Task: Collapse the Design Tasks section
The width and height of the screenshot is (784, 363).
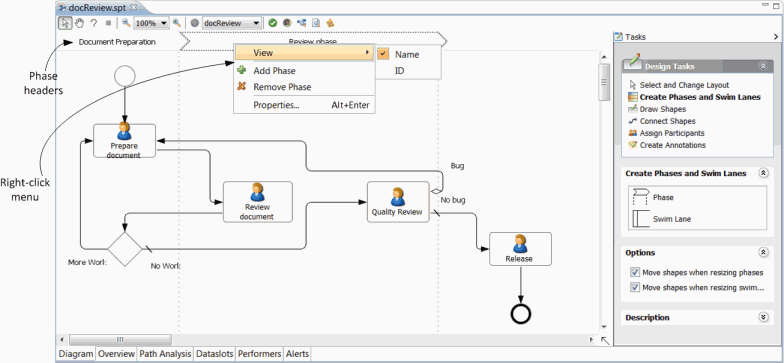Action: pos(763,66)
